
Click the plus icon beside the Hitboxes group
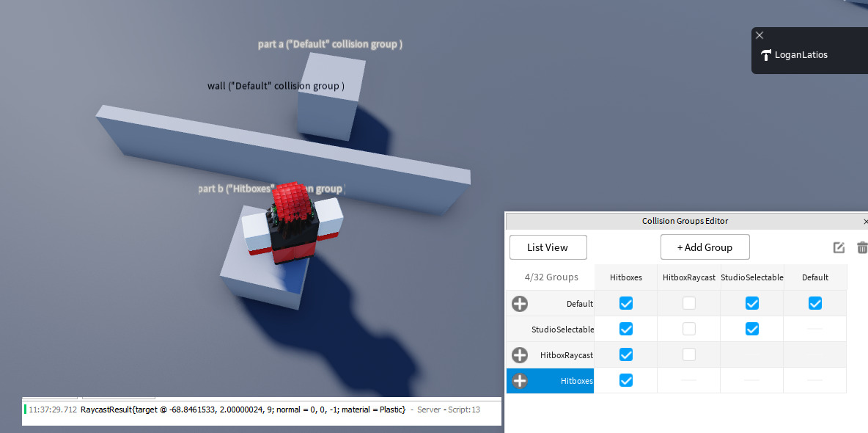[x=518, y=380]
